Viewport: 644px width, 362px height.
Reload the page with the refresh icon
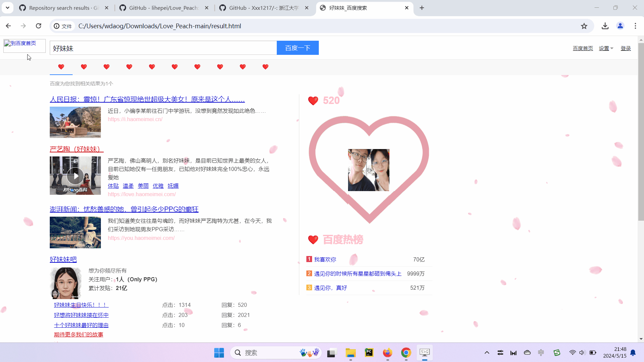pyautogui.click(x=39, y=26)
